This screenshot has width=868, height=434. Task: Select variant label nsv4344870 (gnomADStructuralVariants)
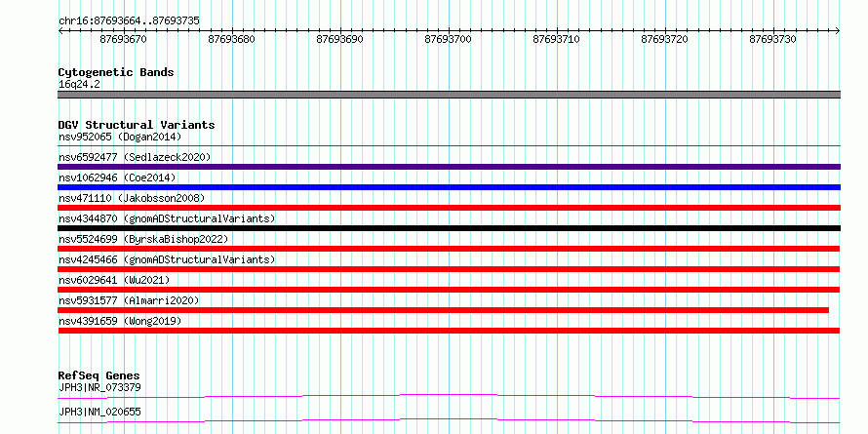pyautogui.click(x=167, y=218)
